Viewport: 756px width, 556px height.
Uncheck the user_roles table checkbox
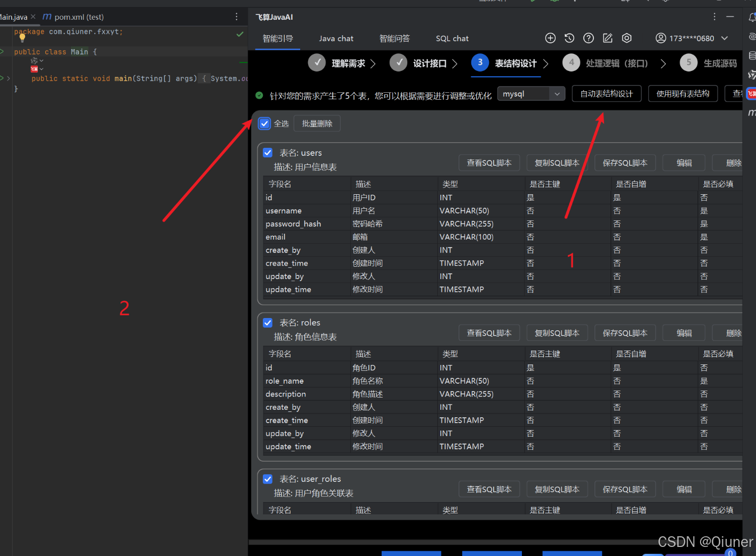coord(268,479)
